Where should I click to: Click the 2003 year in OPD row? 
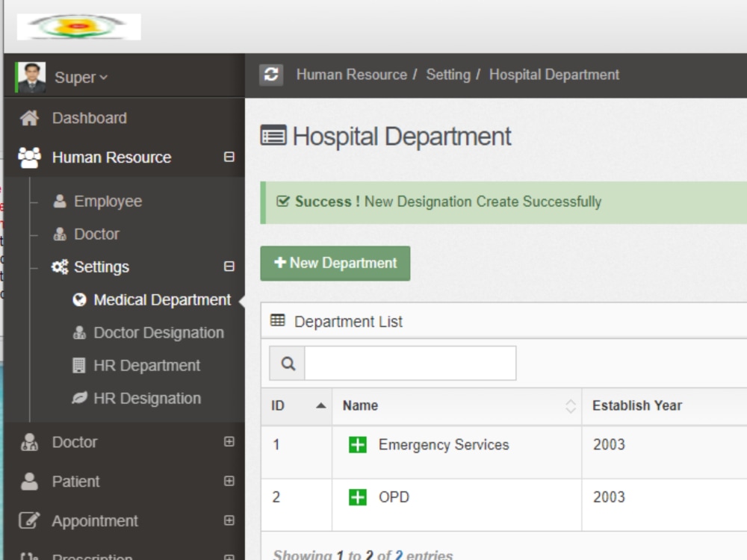pos(609,497)
